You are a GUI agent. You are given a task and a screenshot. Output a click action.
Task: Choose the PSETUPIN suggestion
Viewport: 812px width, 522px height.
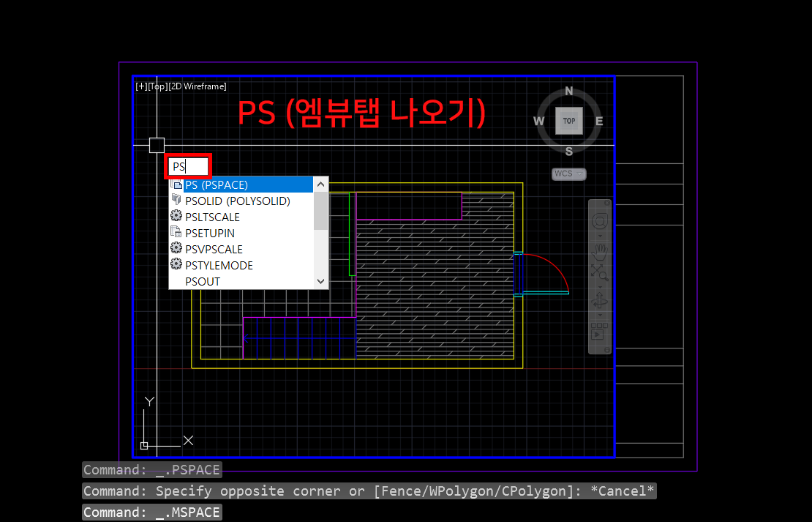[241, 233]
